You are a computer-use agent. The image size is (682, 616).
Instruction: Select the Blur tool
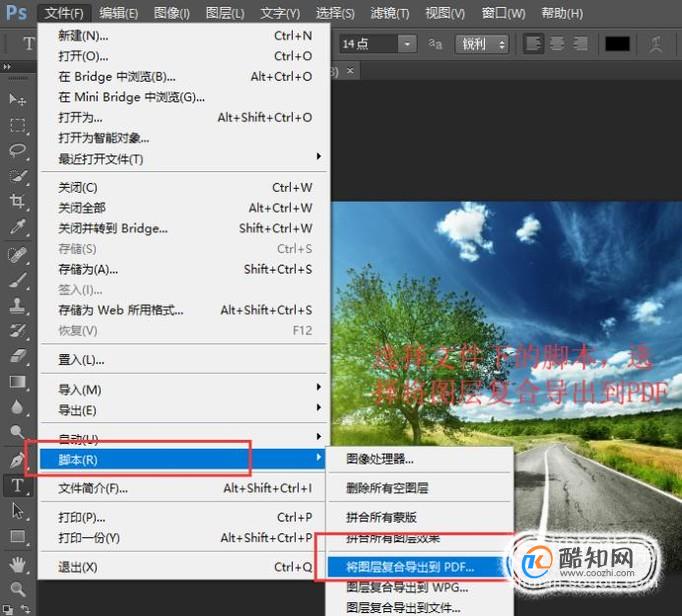[x=17, y=407]
